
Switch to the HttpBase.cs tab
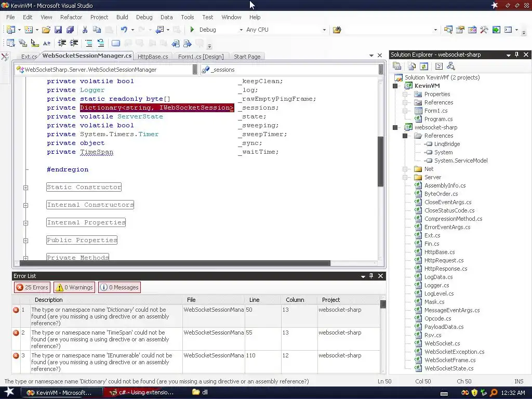(x=153, y=57)
